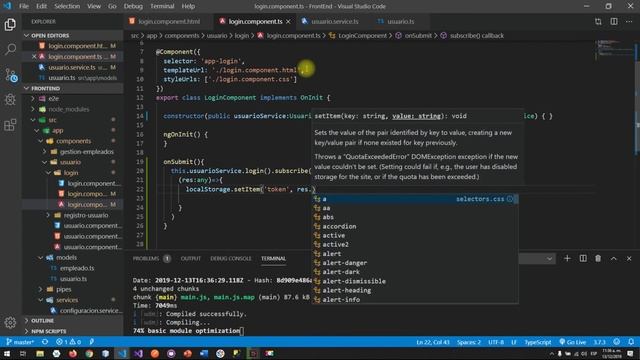Synchronize changes in status bar

(45, 342)
